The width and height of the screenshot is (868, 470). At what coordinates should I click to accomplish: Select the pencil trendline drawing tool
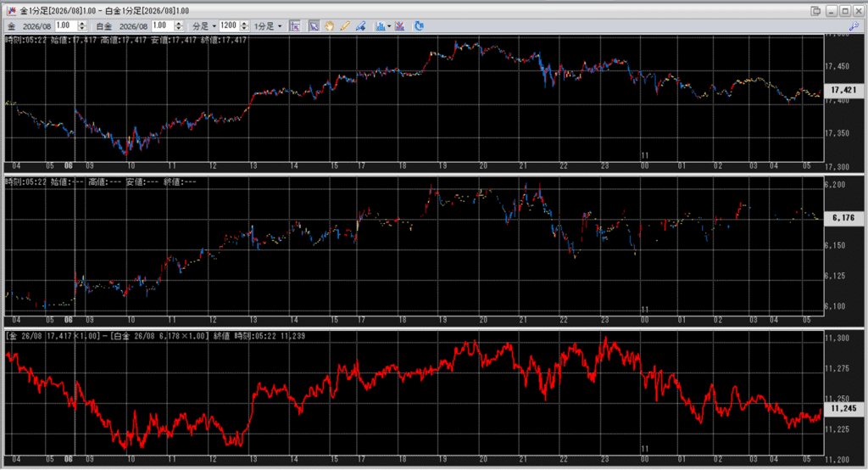tap(344, 26)
